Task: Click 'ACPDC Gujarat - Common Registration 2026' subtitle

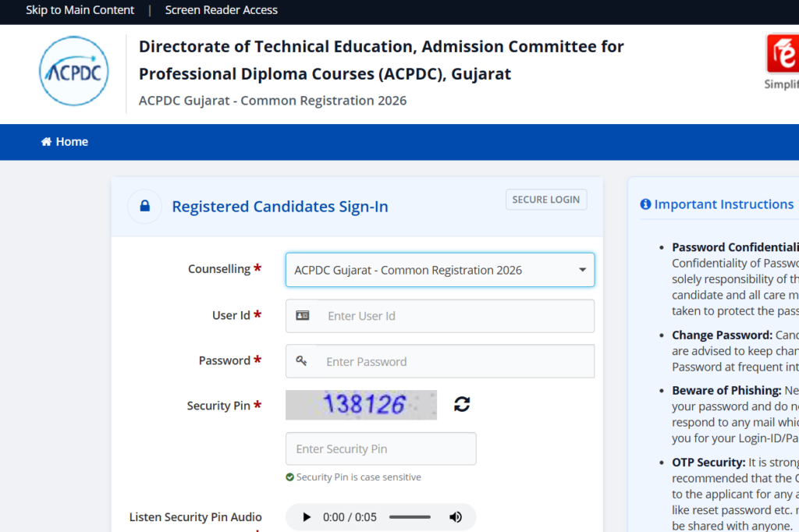Action: [272, 101]
